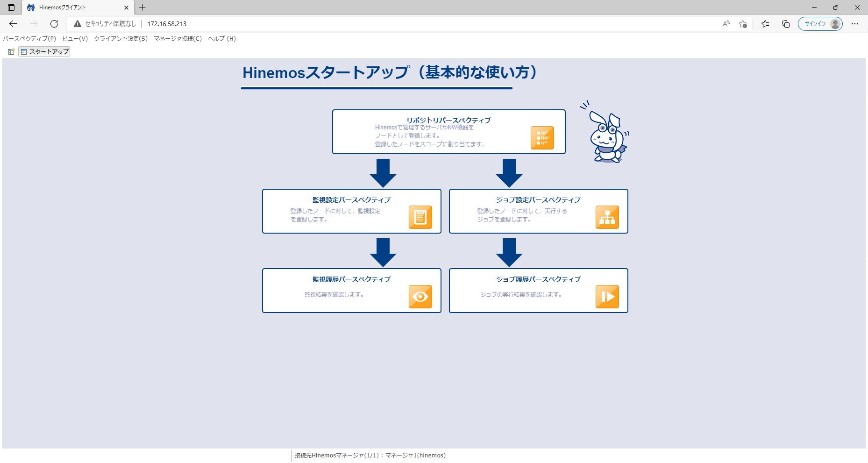Screen dimensions: 868x463
Task: Click the セキュリティ保護なし label
Action: click(x=110, y=23)
